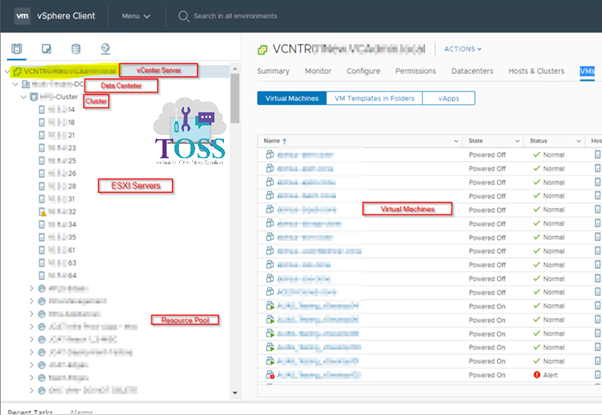
Task: Select ESXi host icon ending in 35
Action: coord(42,237)
